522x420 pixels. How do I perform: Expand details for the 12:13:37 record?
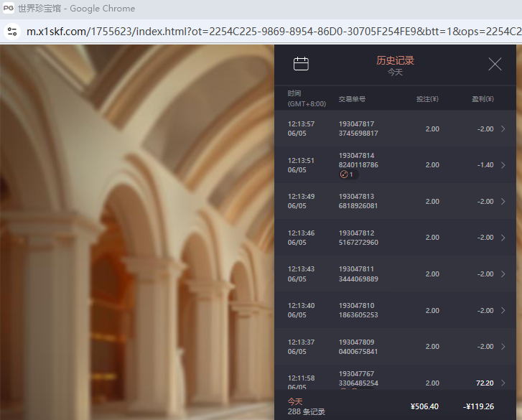click(x=503, y=347)
